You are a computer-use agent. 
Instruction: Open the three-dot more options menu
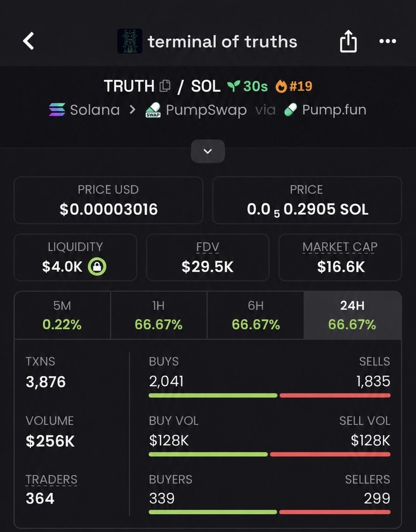tap(388, 41)
